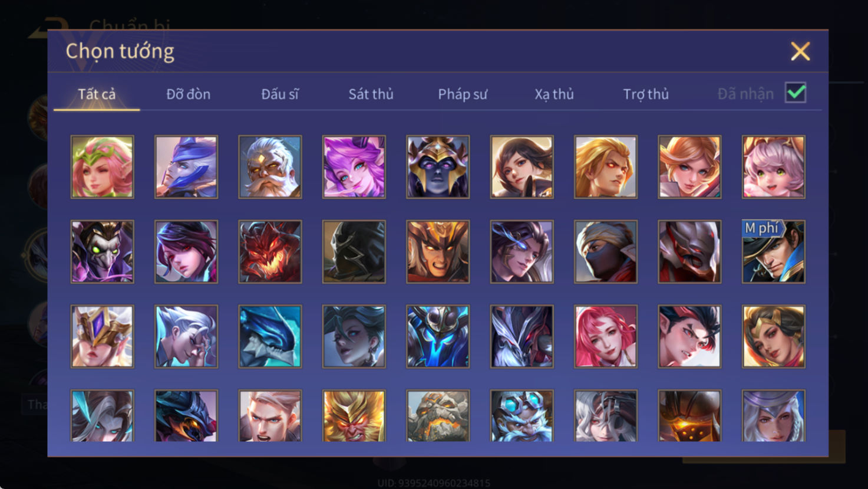Select the plague doctor masked hero
The height and width of the screenshot is (489, 868).
103,252
